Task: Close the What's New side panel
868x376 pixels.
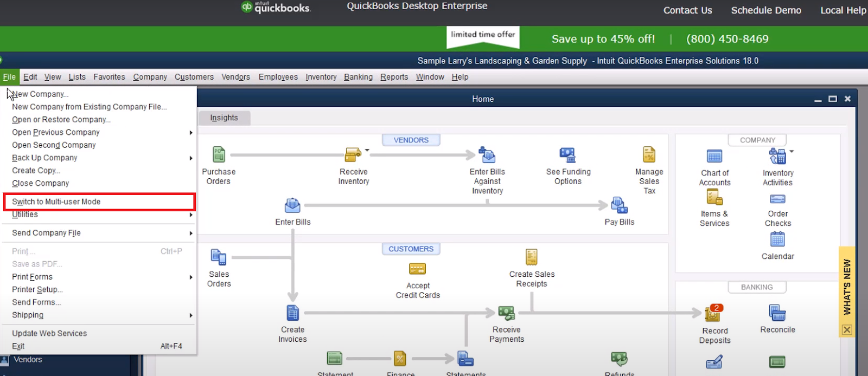Action: [x=847, y=330]
